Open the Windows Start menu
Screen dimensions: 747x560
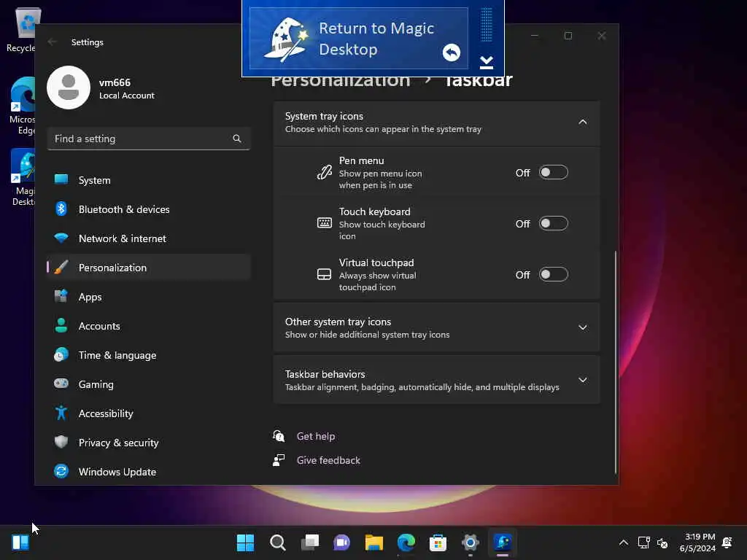point(245,542)
